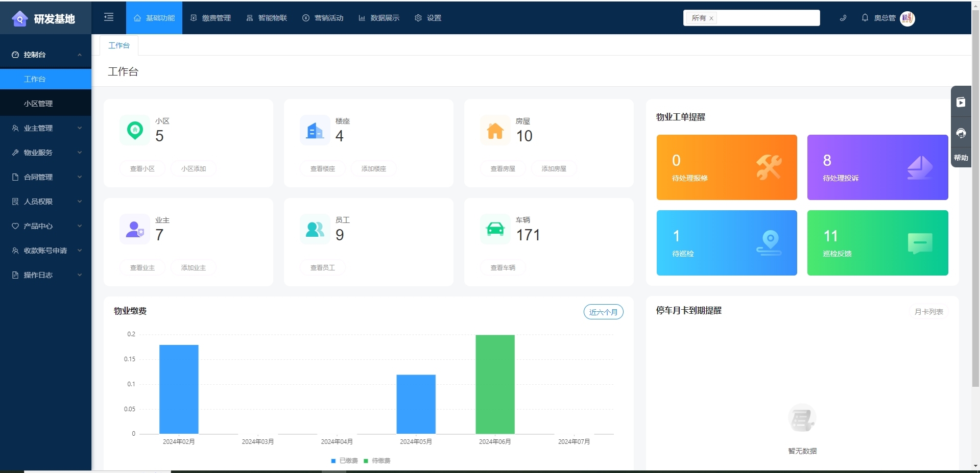The height and width of the screenshot is (473, 980).
Task: Open 小区管理 in the sidebar
Action: 45,104
